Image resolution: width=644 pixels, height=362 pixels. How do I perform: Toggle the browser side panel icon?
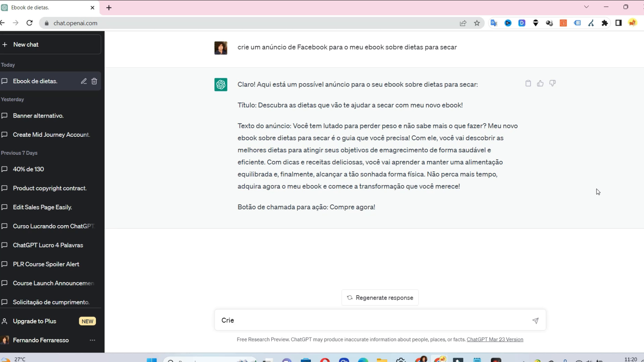click(619, 23)
